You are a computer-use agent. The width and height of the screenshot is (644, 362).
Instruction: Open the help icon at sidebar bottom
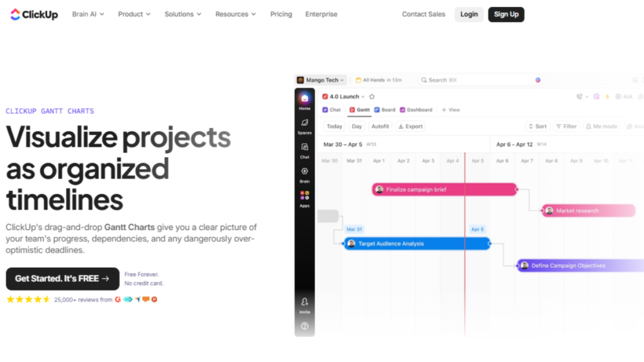(304, 325)
